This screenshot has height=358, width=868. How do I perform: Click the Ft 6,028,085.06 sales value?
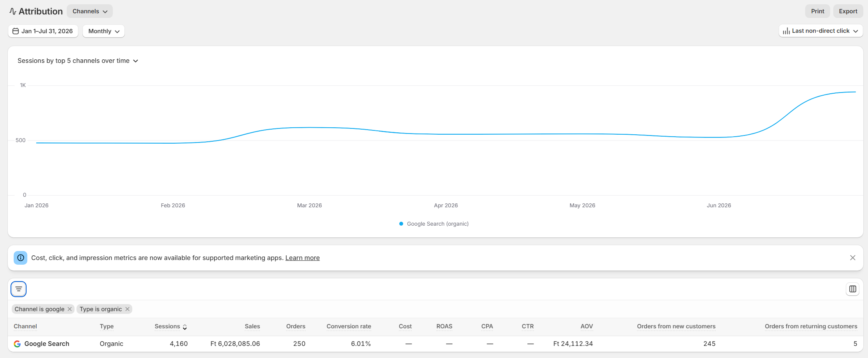pos(235,344)
